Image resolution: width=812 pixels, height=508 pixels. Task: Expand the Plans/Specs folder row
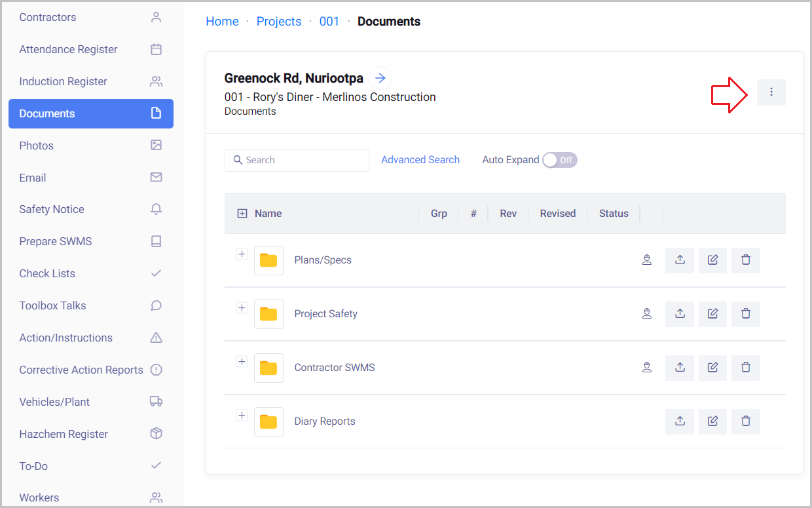tap(242, 254)
